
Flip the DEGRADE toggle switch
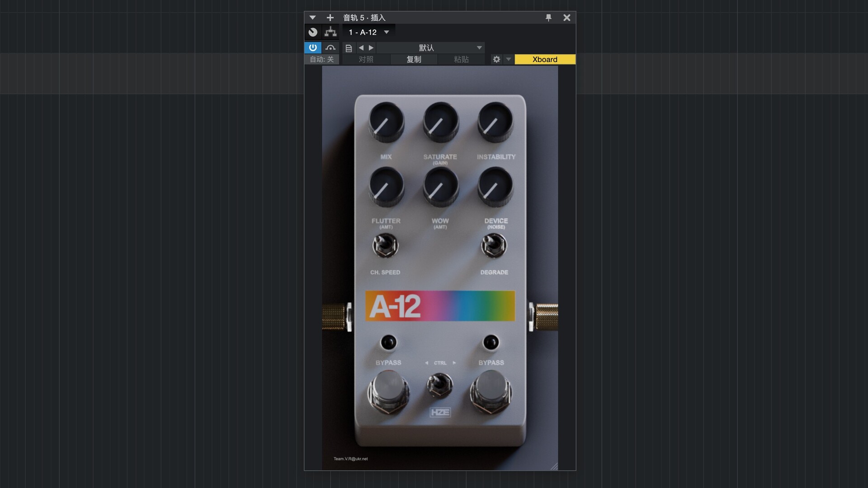click(x=494, y=246)
